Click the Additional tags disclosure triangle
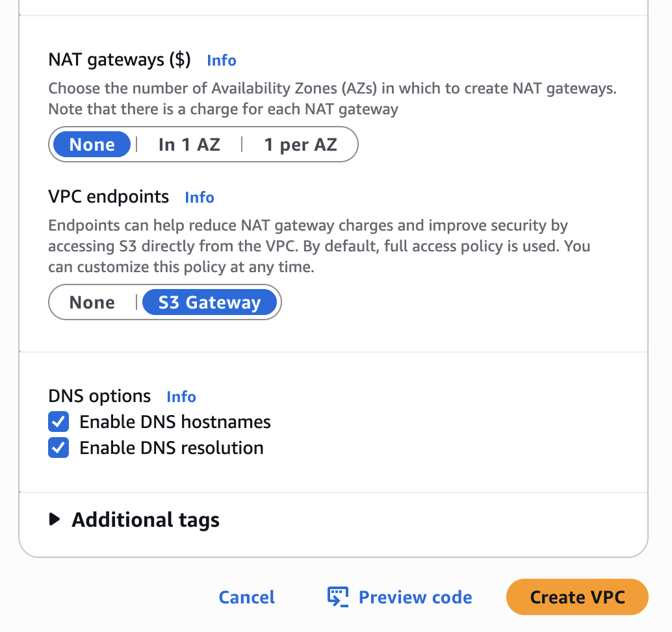This screenshot has height=632, width=672. [55, 520]
